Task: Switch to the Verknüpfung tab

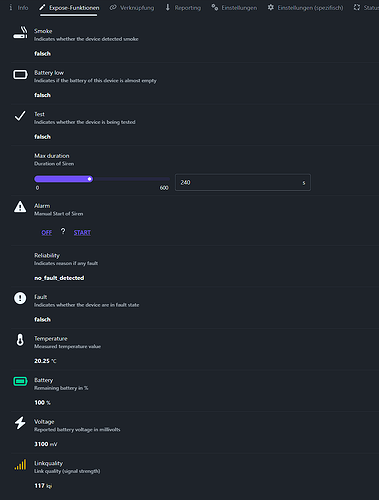Action: tap(132, 7)
